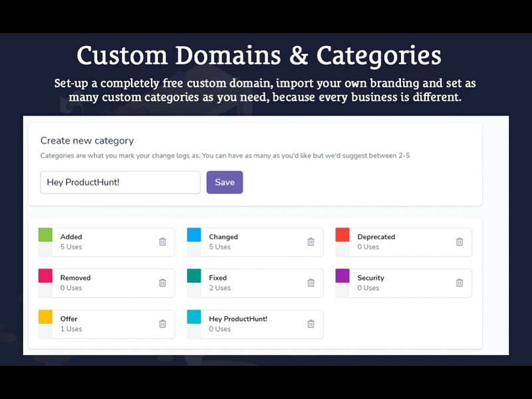The width and height of the screenshot is (532, 399).
Task: Click the Save button for new category
Action: click(225, 182)
